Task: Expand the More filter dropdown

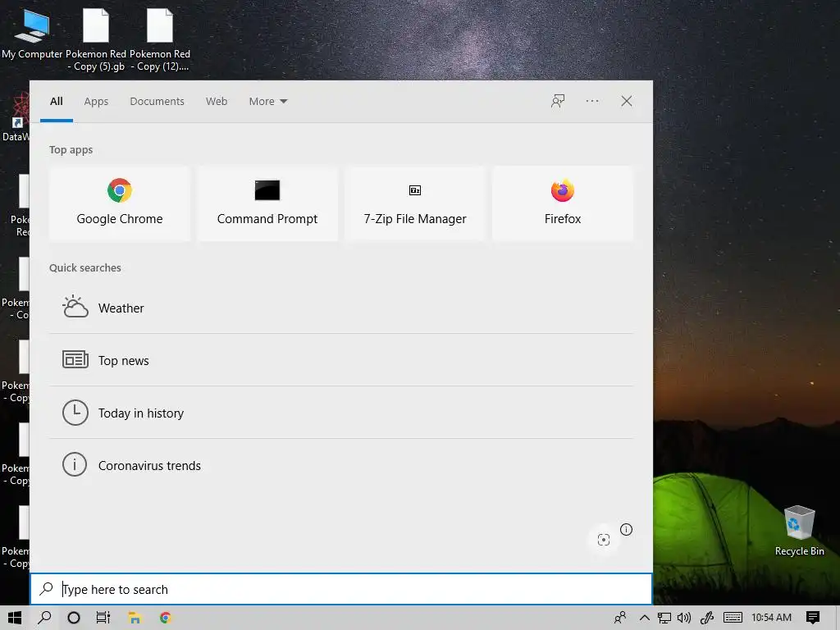Action: pos(268,101)
